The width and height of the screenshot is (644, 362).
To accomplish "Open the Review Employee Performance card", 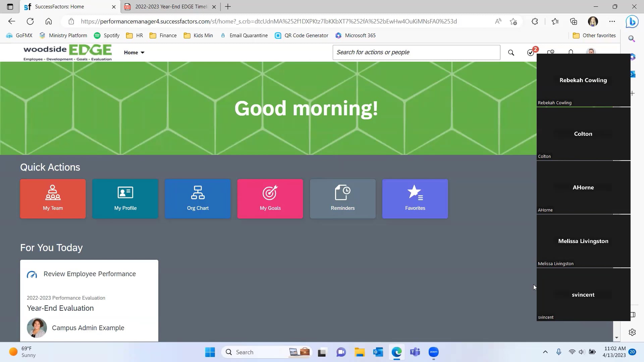I will (89, 301).
